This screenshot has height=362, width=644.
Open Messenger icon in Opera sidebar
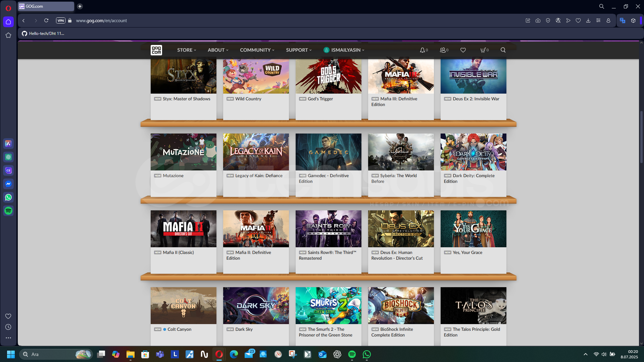pyautogui.click(x=8, y=184)
